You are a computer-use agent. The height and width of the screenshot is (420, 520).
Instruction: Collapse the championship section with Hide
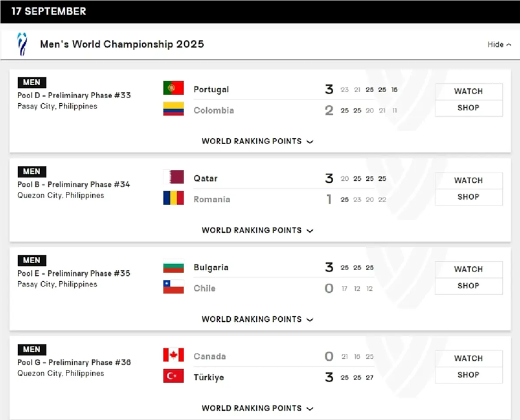[499, 45]
